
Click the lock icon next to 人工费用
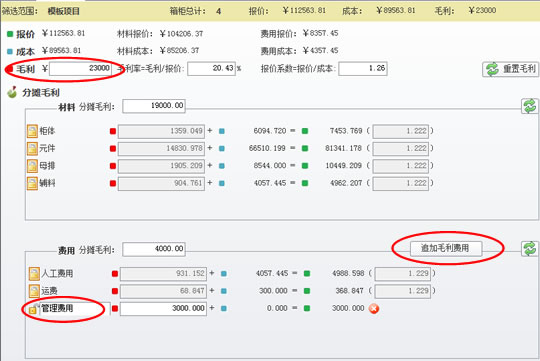[34, 274]
